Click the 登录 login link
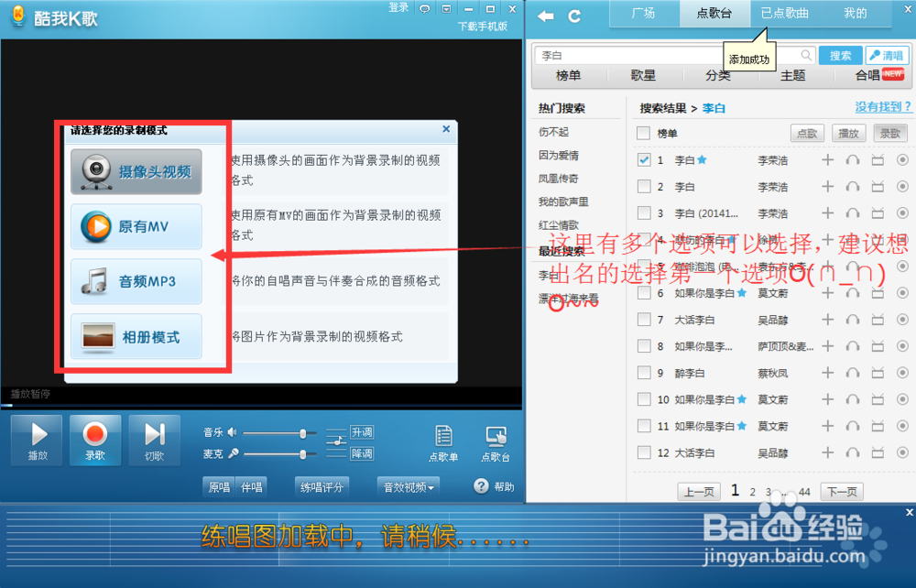916x588 pixels. pyautogui.click(x=398, y=7)
